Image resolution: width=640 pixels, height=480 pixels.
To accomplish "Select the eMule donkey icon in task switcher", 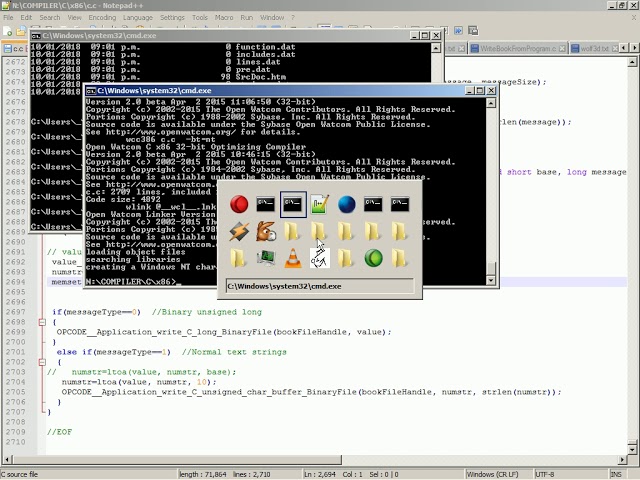I will [x=266, y=231].
